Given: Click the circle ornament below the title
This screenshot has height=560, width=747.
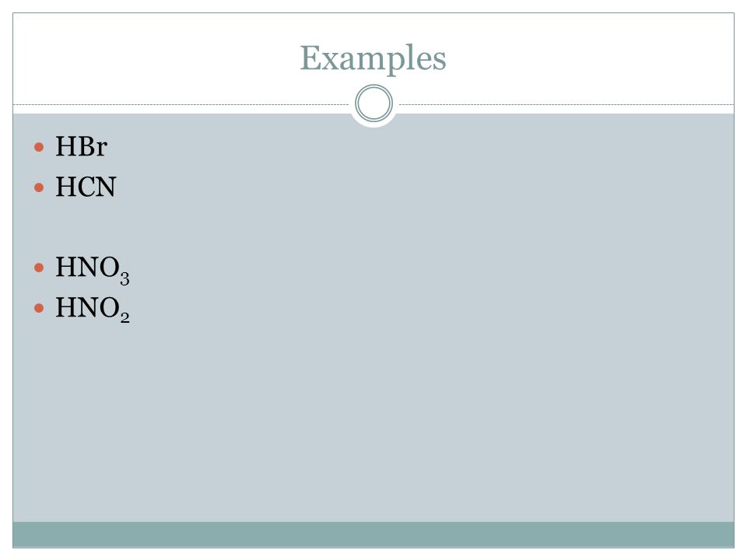Looking at the screenshot, I should click(374, 103).
